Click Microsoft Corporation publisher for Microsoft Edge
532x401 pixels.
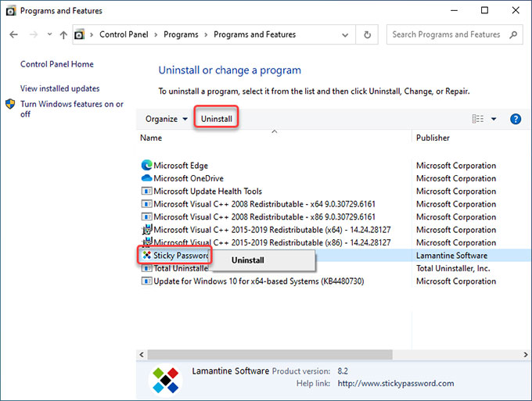(x=456, y=166)
